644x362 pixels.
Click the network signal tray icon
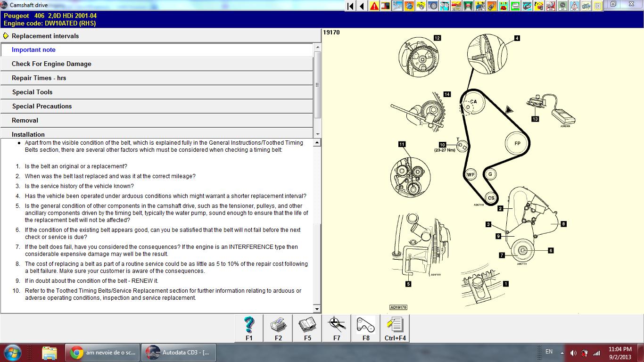[x=596, y=353]
